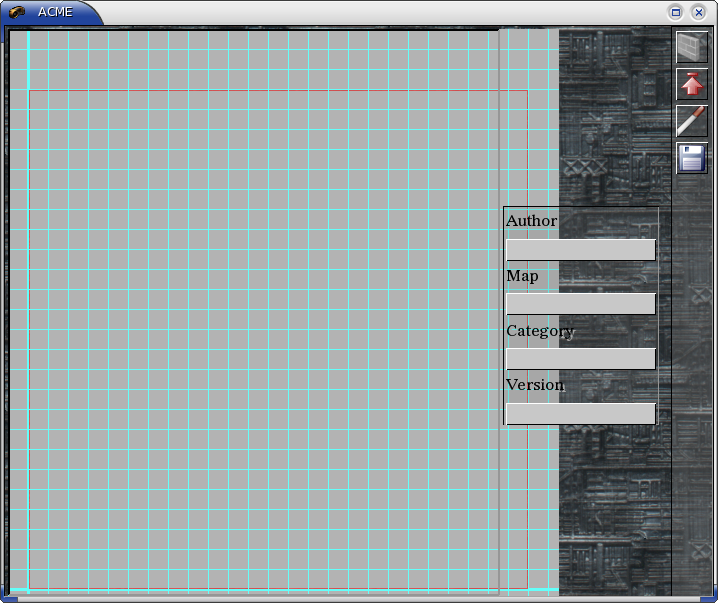Focus the Author input field
Image resolution: width=718 pixels, height=603 pixels.
(x=581, y=250)
